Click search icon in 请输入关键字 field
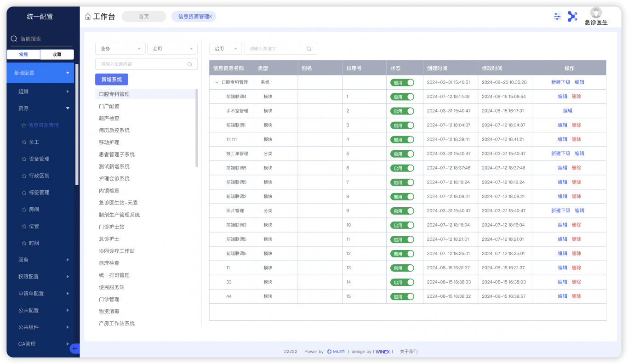This screenshot has height=364, width=628. [309, 49]
